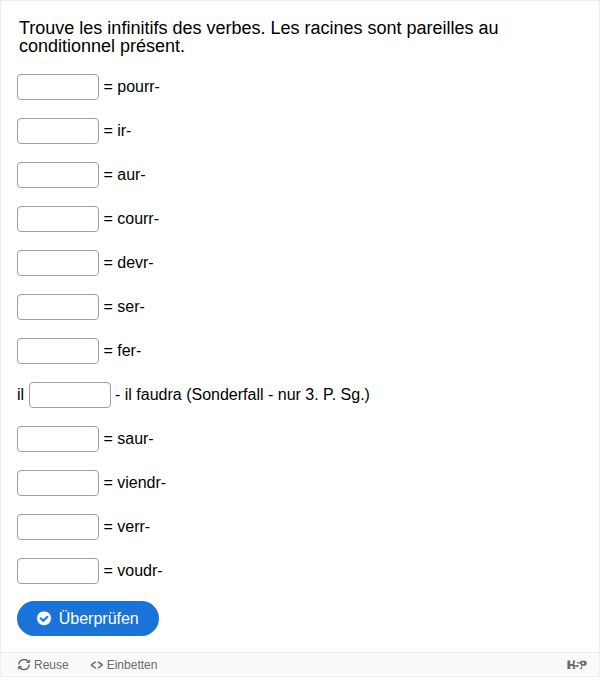Focus the input field next to ir-
600x677 pixels.
coord(58,131)
